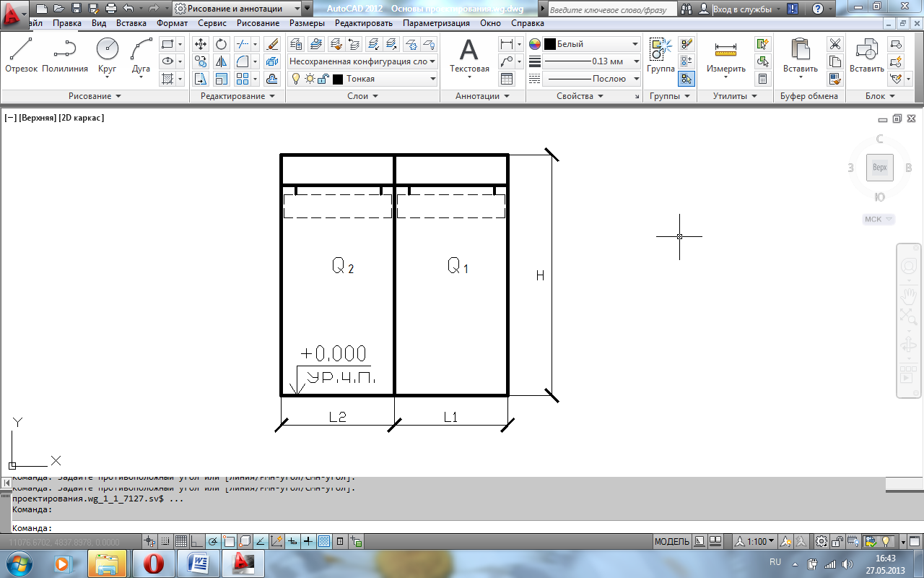Open the Формат menu
Screen dimensions: 924x578
[172, 23]
